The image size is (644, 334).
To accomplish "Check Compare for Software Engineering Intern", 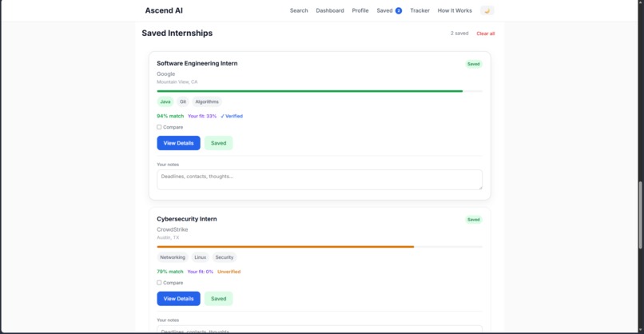I will point(159,127).
